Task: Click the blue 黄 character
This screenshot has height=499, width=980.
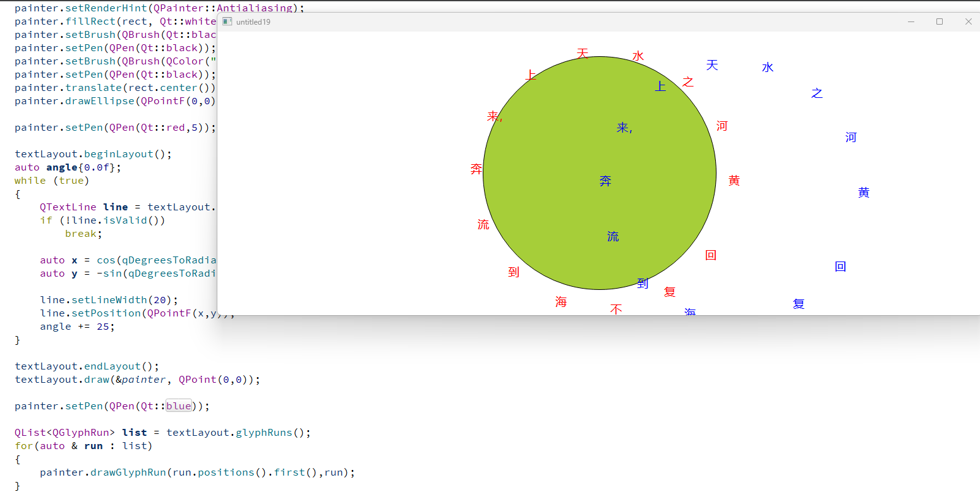Action: coord(864,193)
